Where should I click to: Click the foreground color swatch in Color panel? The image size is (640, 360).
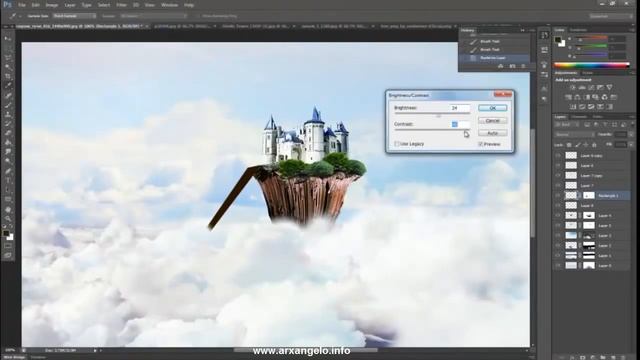pos(558,39)
